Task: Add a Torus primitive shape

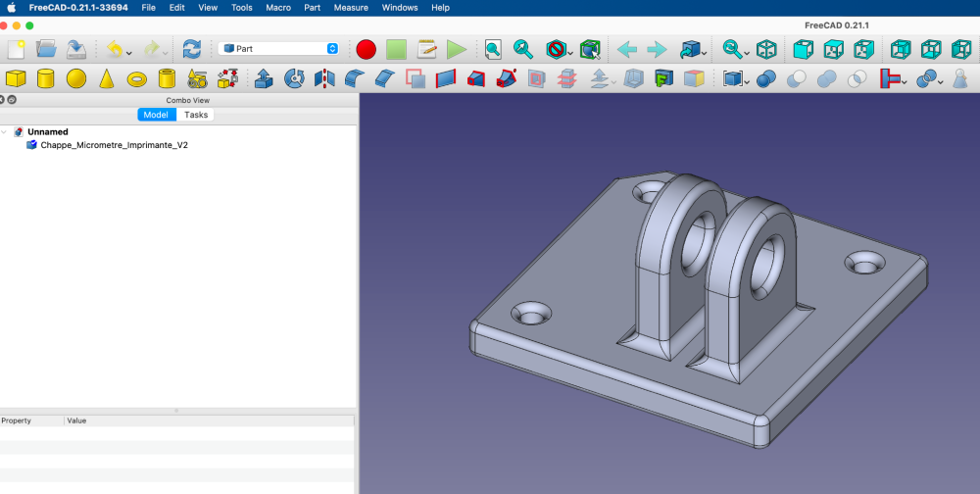Action: click(137, 78)
